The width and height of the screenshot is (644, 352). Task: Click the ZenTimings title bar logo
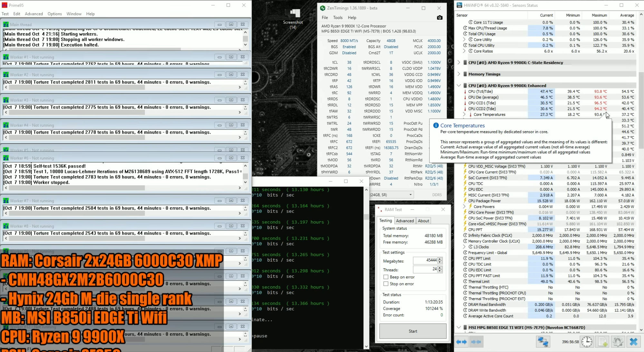[323, 8]
